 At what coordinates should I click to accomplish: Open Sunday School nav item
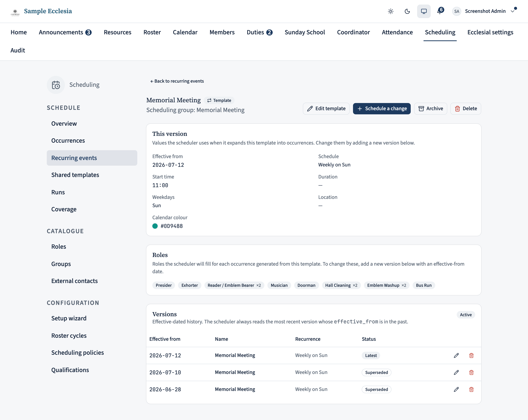click(305, 32)
